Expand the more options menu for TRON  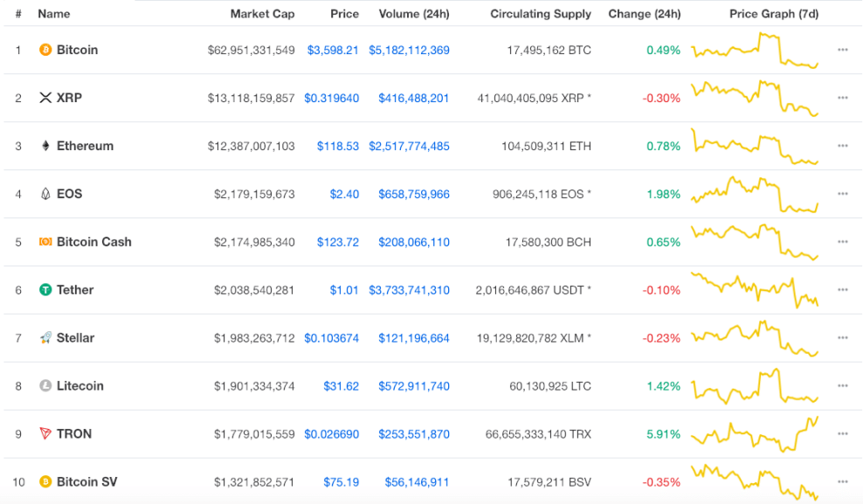pyautogui.click(x=843, y=433)
